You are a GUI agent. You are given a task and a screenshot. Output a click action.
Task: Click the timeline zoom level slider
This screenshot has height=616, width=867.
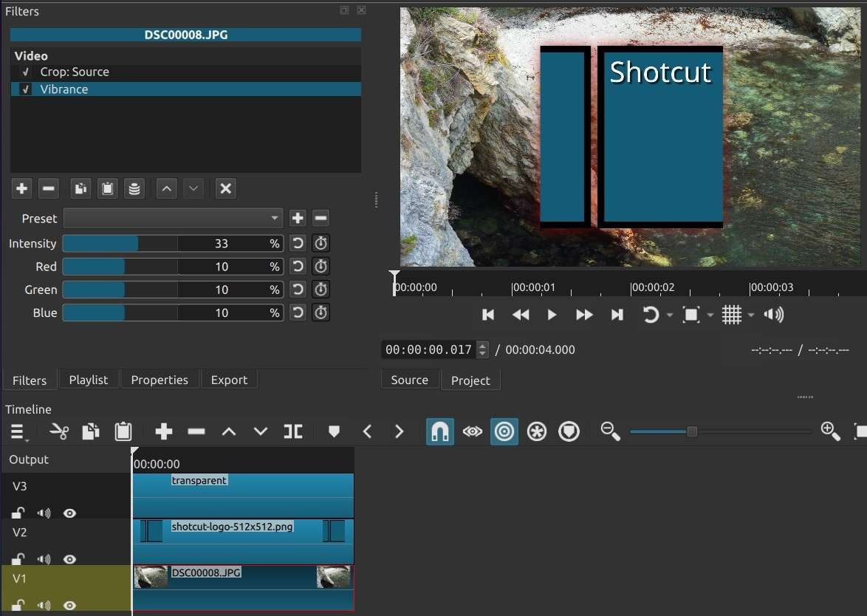point(691,431)
